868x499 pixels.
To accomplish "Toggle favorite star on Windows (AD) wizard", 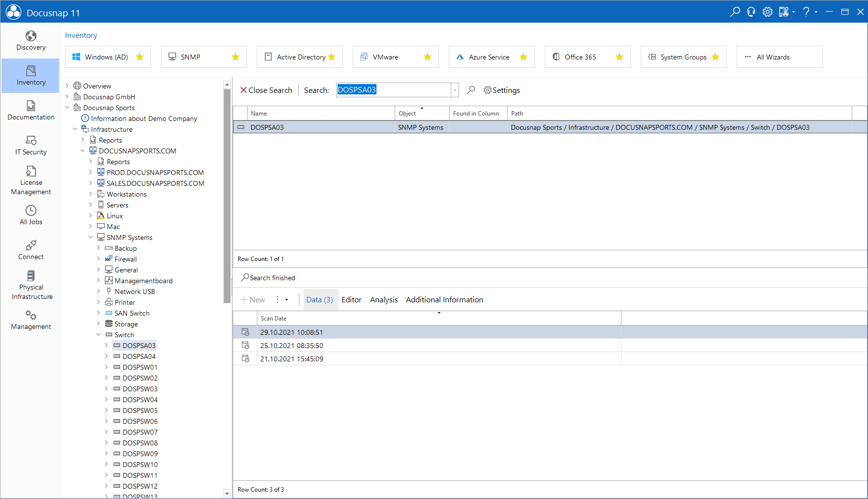I will tap(140, 57).
